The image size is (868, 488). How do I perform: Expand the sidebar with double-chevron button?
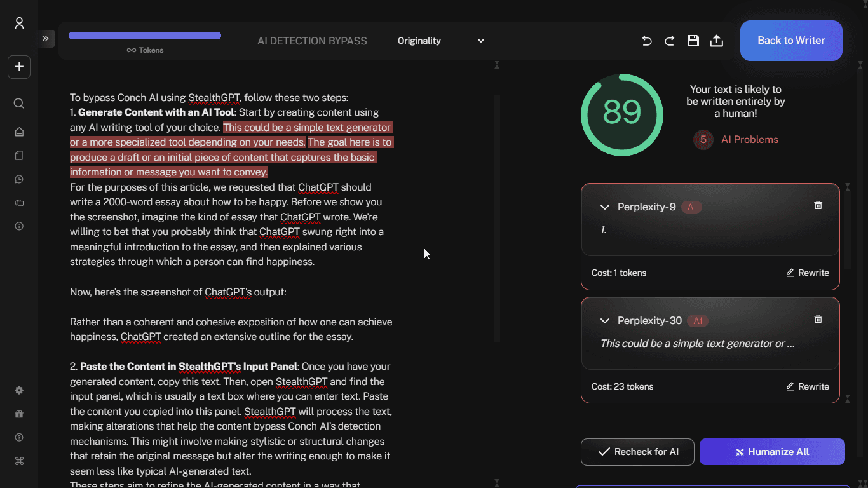(x=46, y=39)
